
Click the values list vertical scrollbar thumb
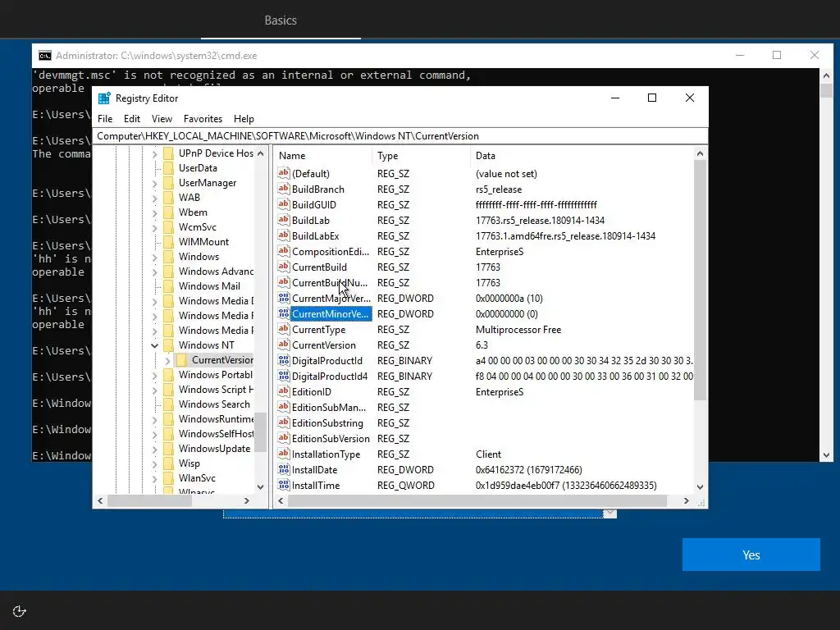[700, 280]
